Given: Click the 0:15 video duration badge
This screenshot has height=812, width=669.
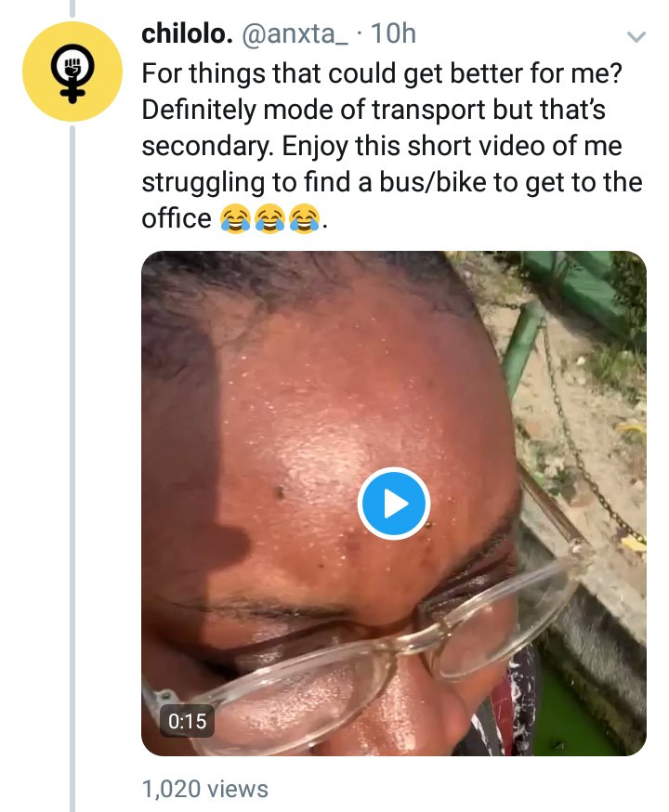Looking at the screenshot, I should (x=188, y=719).
